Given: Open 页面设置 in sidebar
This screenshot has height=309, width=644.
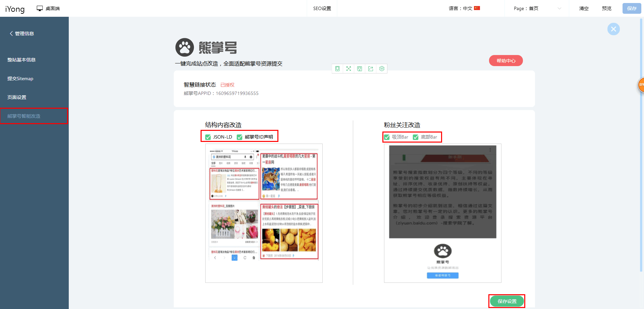Looking at the screenshot, I should point(17,97).
